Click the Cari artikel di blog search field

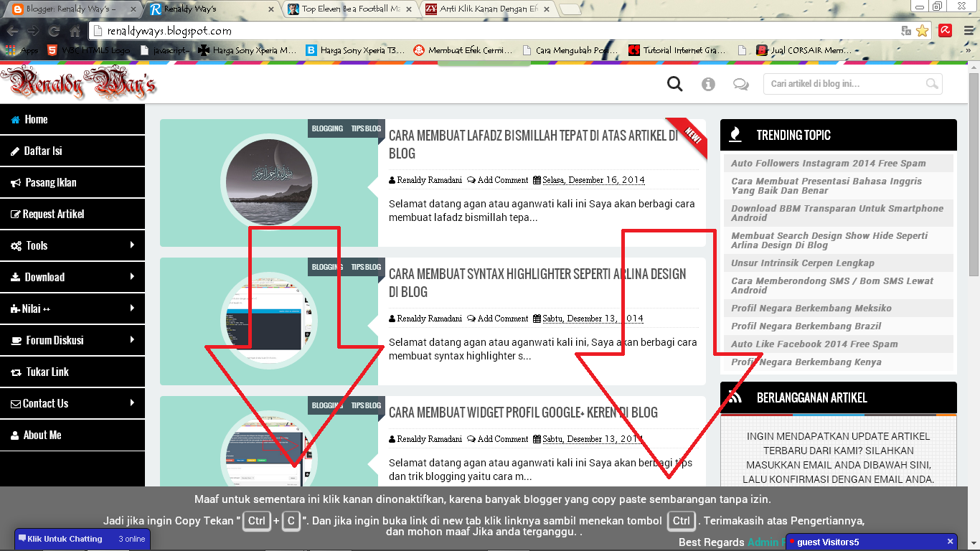847,84
